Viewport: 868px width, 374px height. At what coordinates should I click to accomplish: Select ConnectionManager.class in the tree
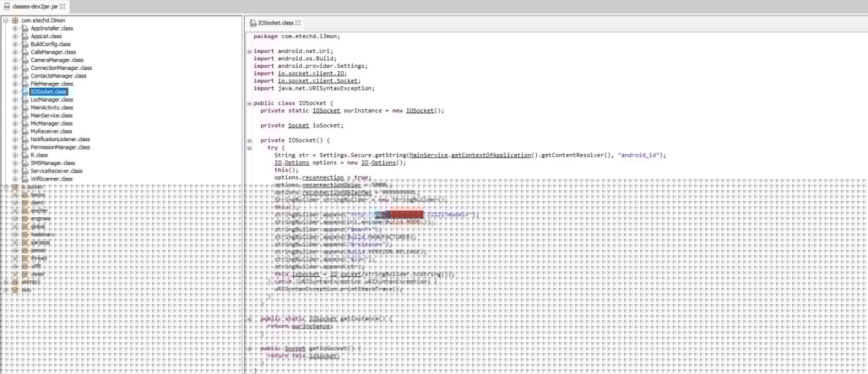click(x=60, y=68)
